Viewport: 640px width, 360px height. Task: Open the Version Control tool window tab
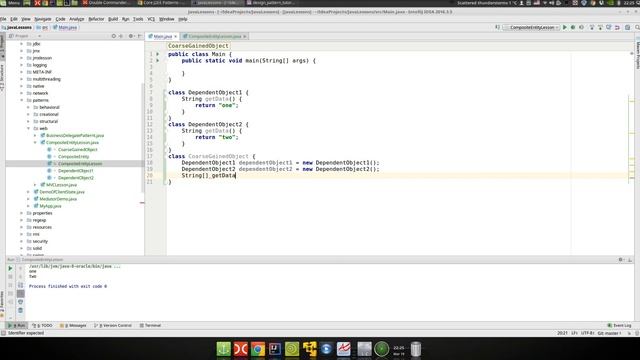coord(113,325)
